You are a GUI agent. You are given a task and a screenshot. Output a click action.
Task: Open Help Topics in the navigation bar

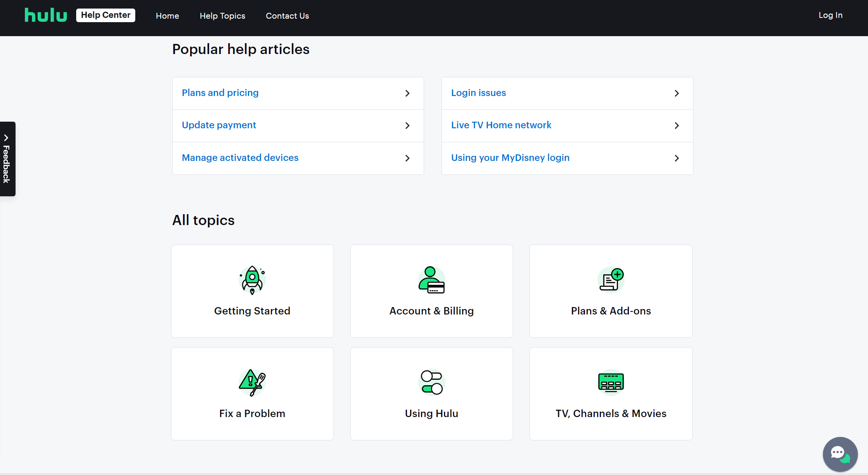click(x=222, y=16)
